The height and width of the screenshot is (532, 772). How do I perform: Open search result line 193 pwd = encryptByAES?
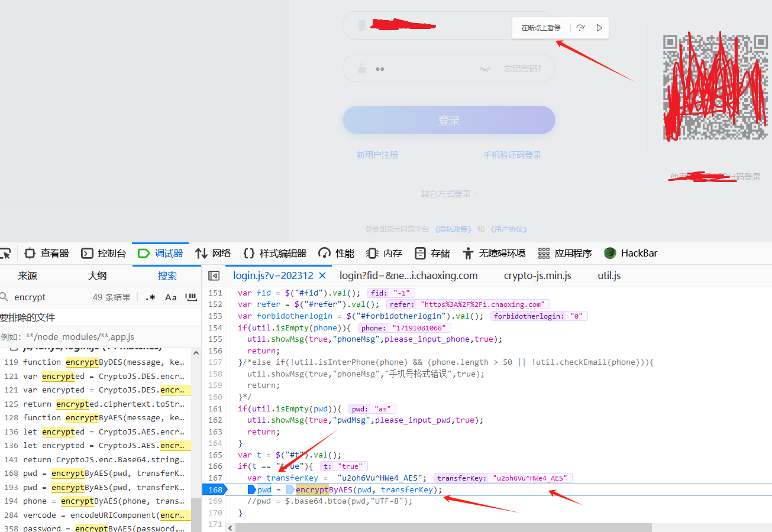pyautogui.click(x=96, y=488)
